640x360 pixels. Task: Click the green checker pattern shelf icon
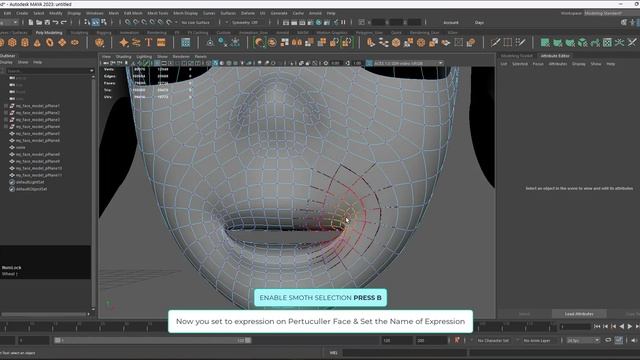pos(607,42)
